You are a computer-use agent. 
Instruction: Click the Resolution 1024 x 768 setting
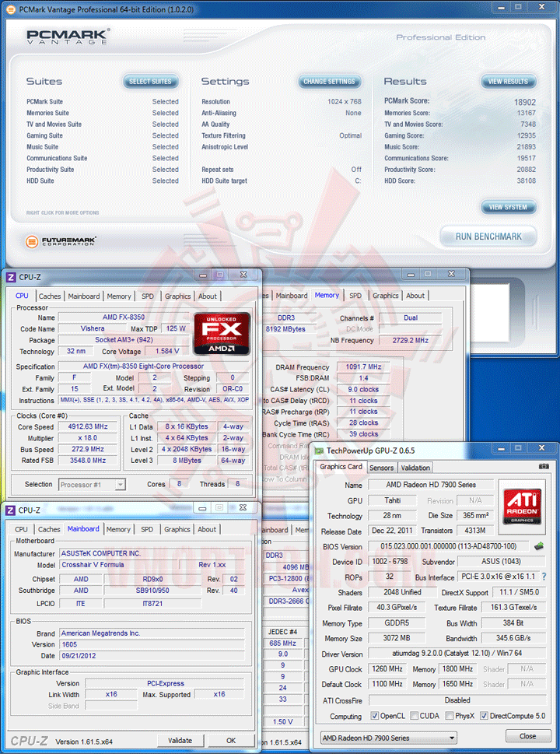[282, 102]
